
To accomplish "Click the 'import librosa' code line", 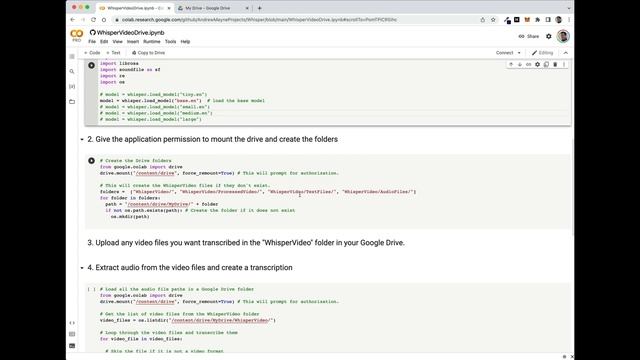I will click(x=119, y=64).
